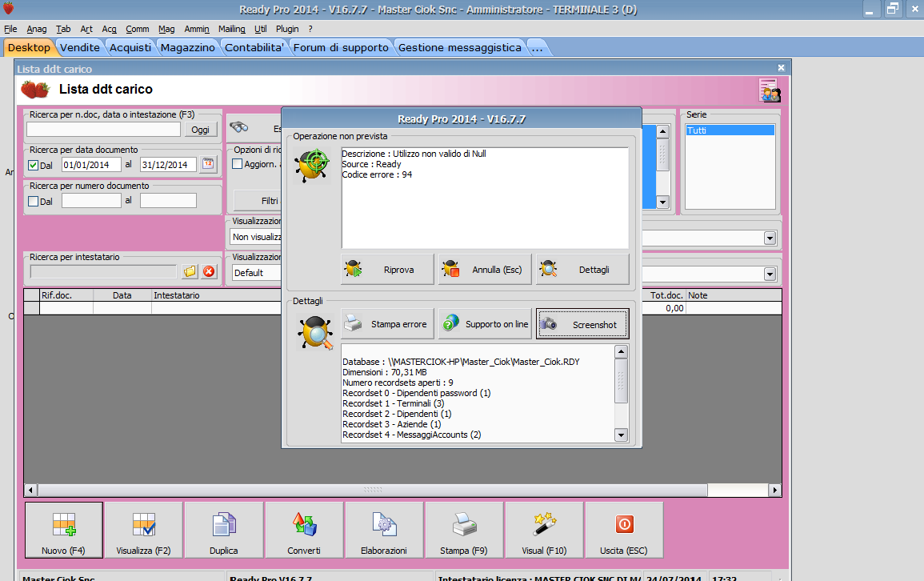The height and width of the screenshot is (581, 924).
Task: Click the 'Codice errore : 94' text
Action: pos(377,175)
